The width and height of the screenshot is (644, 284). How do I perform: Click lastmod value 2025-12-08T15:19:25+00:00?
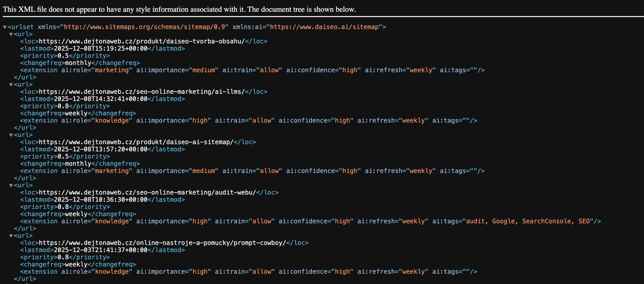[x=101, y=49]
